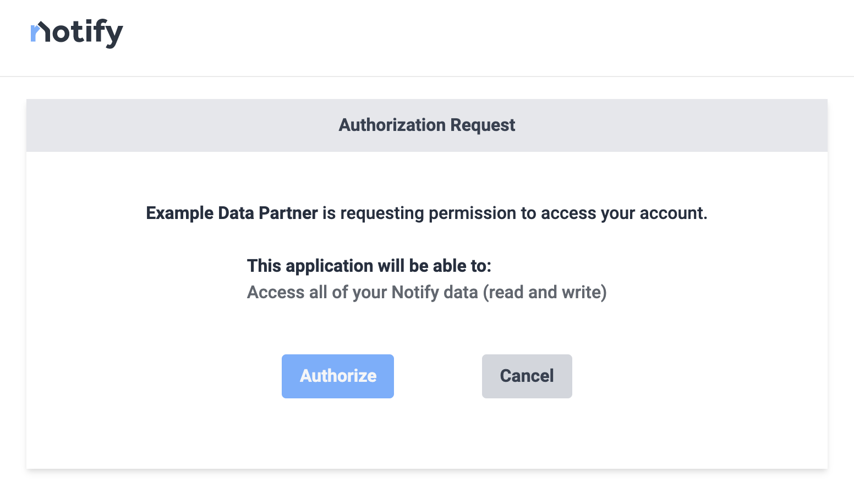Screen dimensions: 854x504
Task: Click inside the white dialog body
Action: point(426,435)
